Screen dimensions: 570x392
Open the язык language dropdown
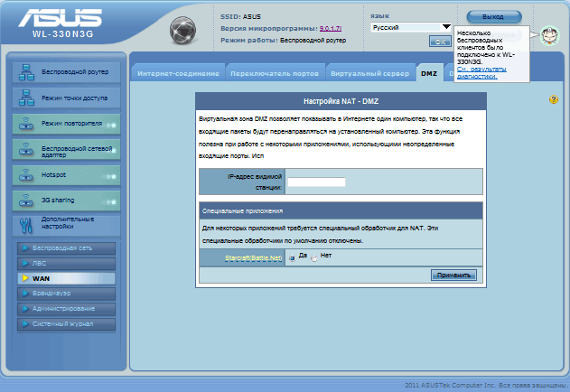[x=411, y=28]
